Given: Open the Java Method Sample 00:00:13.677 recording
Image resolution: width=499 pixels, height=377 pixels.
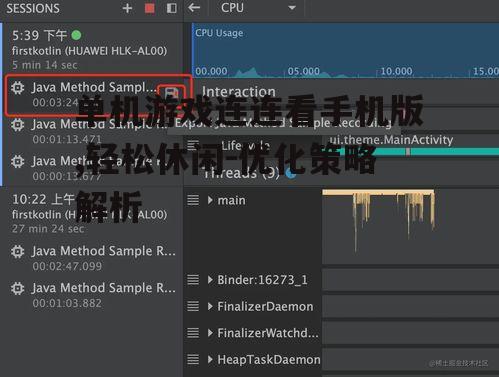Looking at the screenshot, I should pos(93,168).
